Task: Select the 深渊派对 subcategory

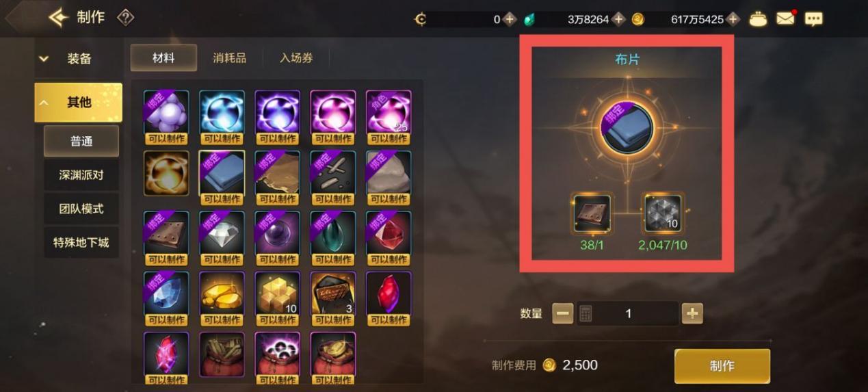Action: 81,175
